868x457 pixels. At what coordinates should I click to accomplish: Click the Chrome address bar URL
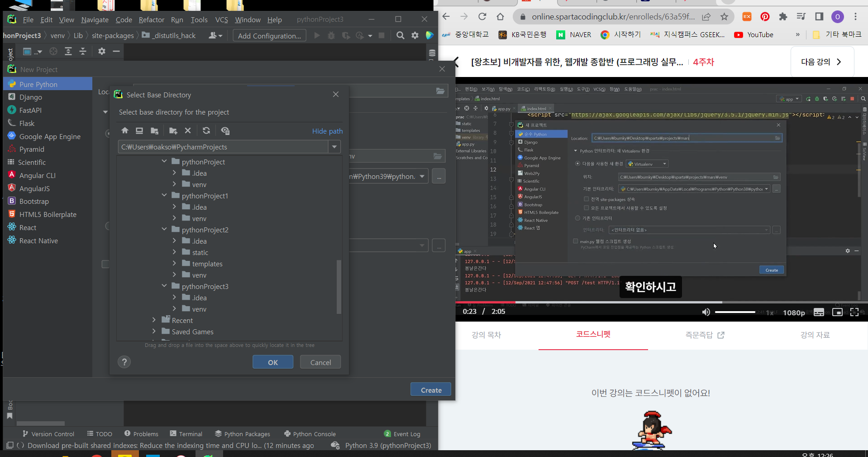(613, 17)
